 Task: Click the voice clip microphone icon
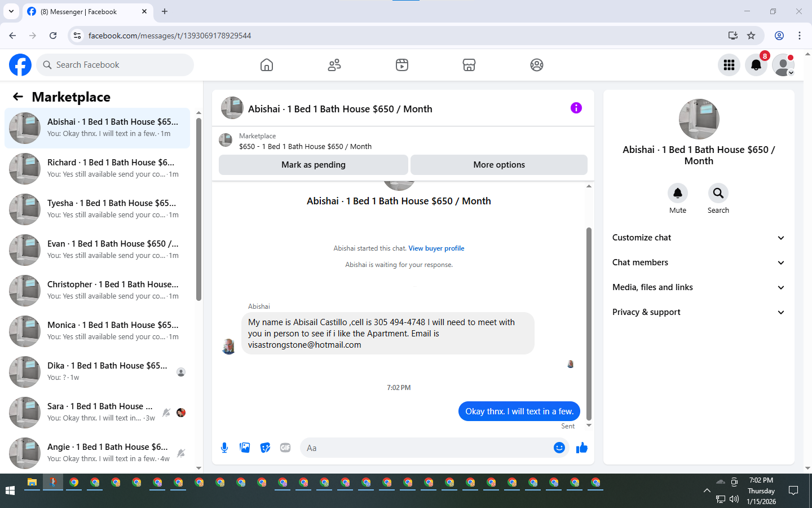(224, 448)
